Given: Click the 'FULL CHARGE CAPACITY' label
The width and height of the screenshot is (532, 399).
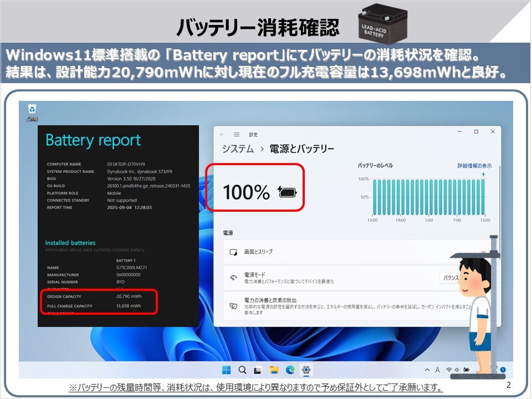Looking at the screenshot, I should pyautogui.click(x=70, y=306).
